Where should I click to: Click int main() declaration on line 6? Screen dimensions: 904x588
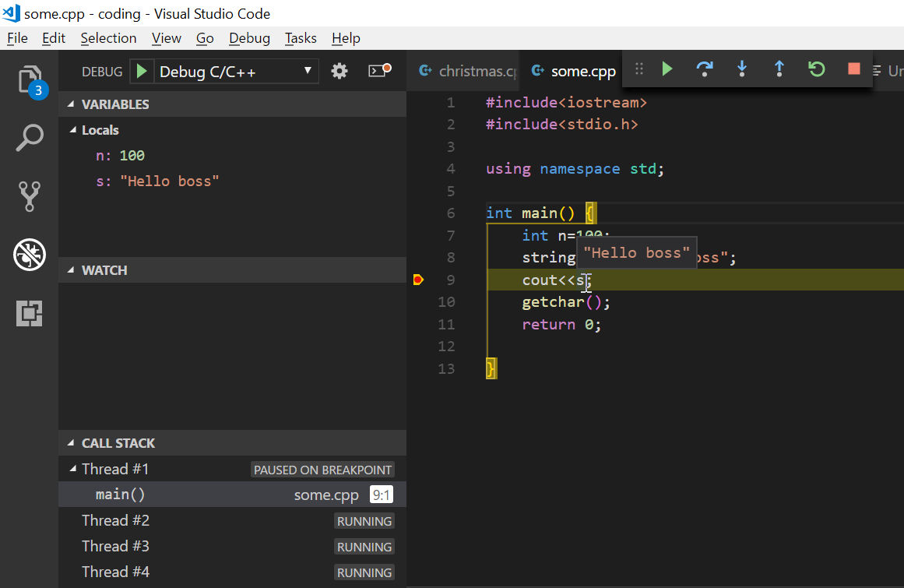530,213
